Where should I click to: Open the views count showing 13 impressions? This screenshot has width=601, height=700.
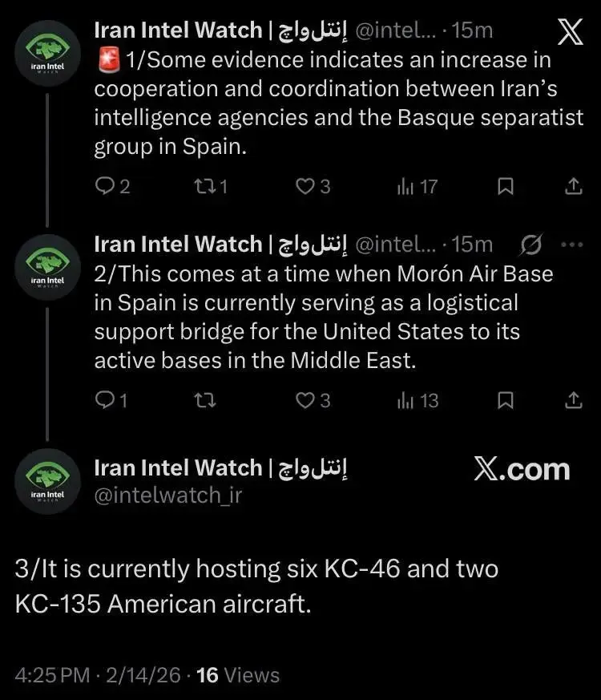tap(410, 400)
